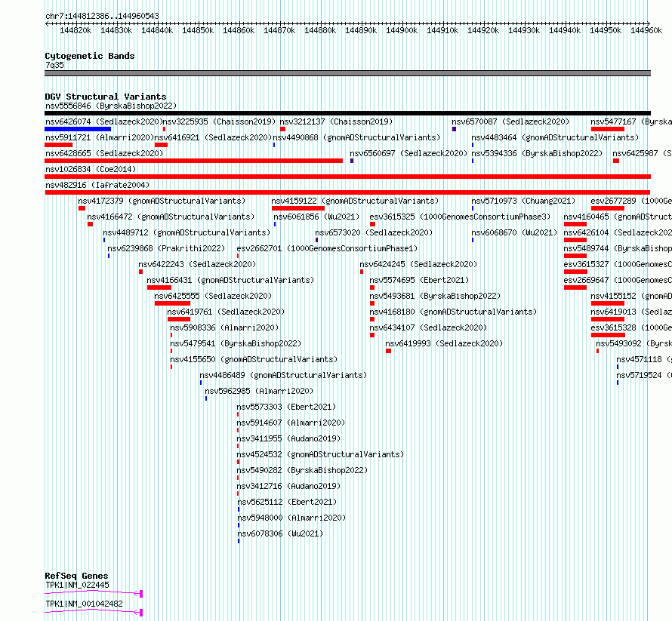
Task: Select nsv6416921 (Sedlazeck2020) label
Action: (213, 137)
